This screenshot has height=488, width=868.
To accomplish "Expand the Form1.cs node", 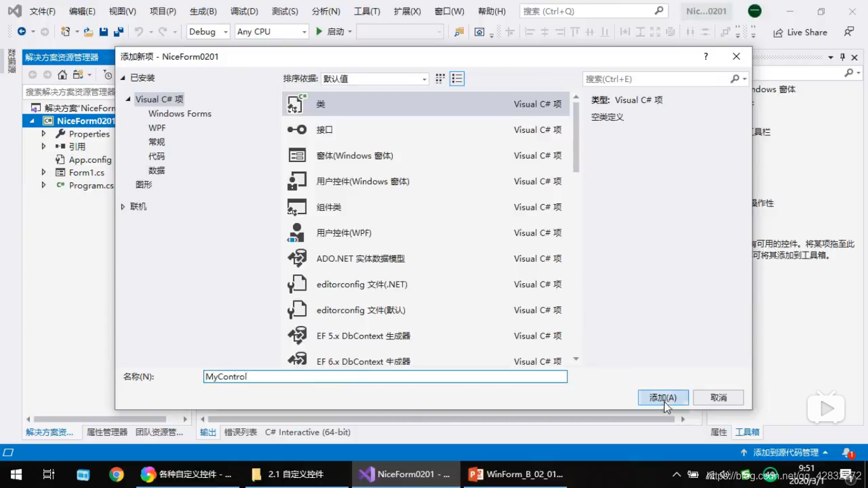I will (43, 172).
